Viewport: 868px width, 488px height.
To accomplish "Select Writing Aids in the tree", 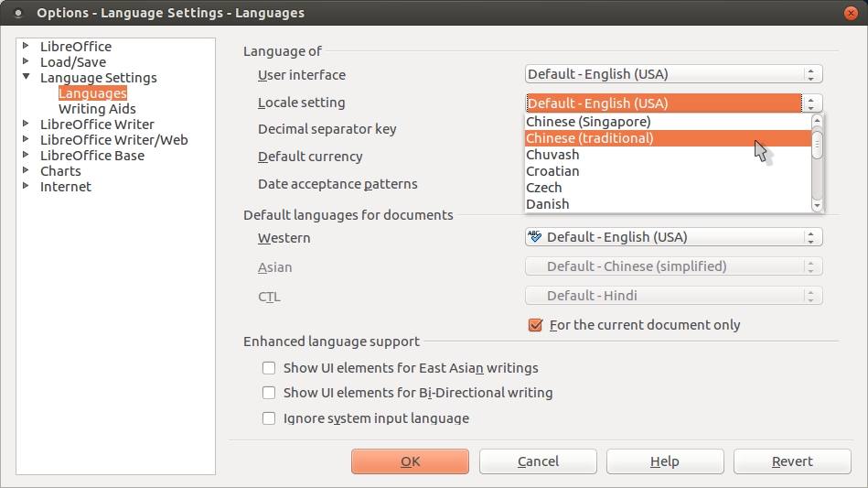I will tap(97, 109).
